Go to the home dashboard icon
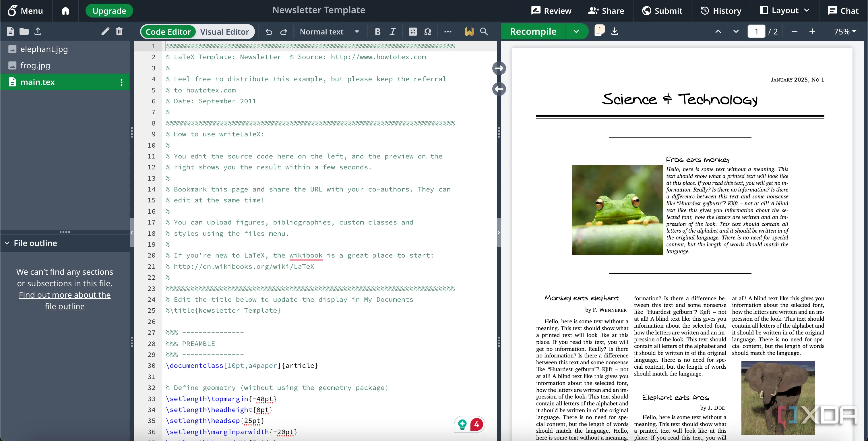Image resolution: width=868 pixels, height=441 pixels. pyautogui.click(x=65, y=11)
